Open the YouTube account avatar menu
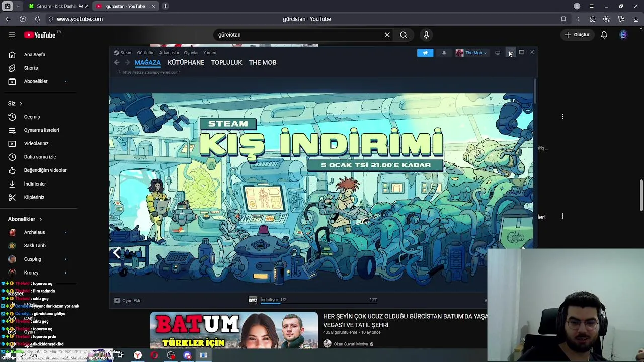 click(623, 35)
